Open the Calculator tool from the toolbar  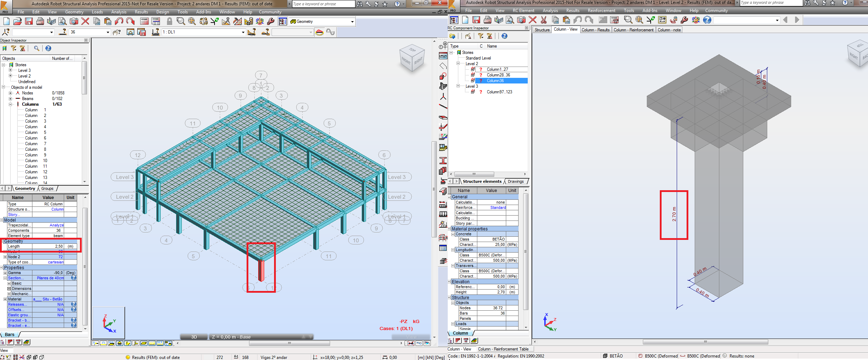click(144, 21)
